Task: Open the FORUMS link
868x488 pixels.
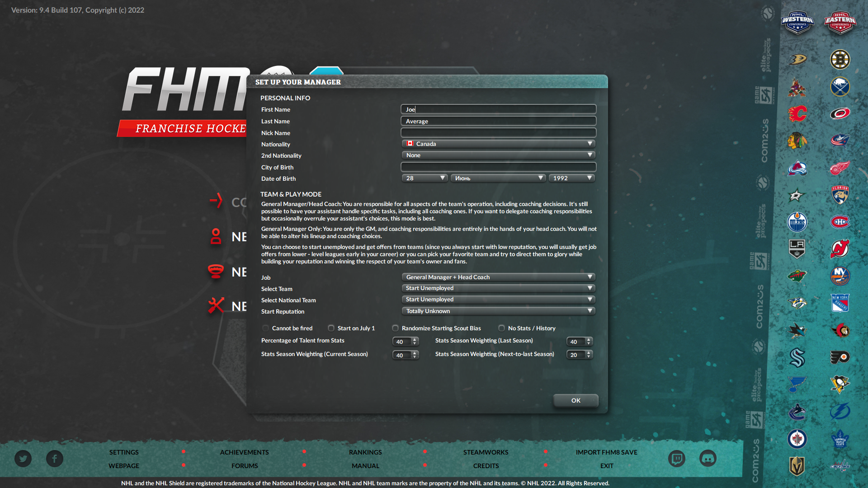Action: 245,466
